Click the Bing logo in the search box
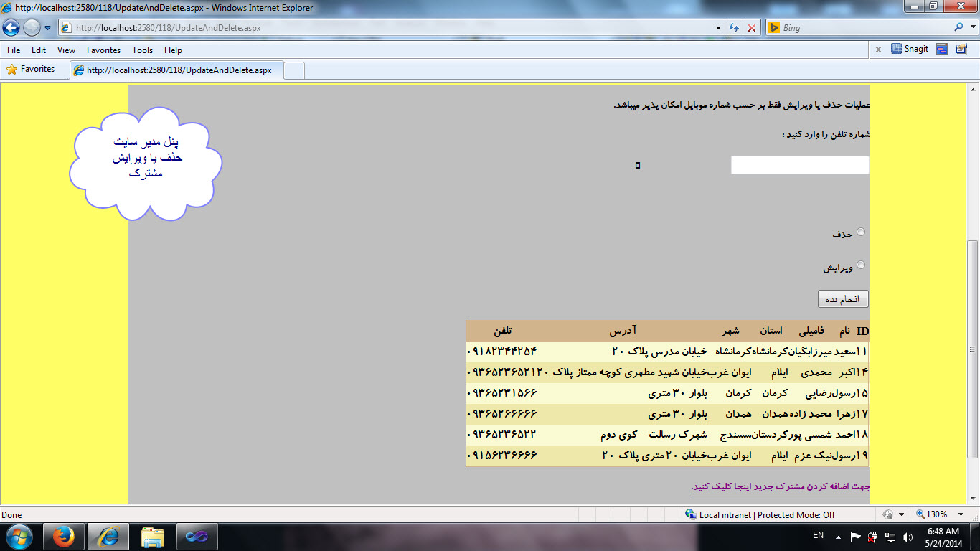Viewport: 980px width, 551px height. (775, 28)
